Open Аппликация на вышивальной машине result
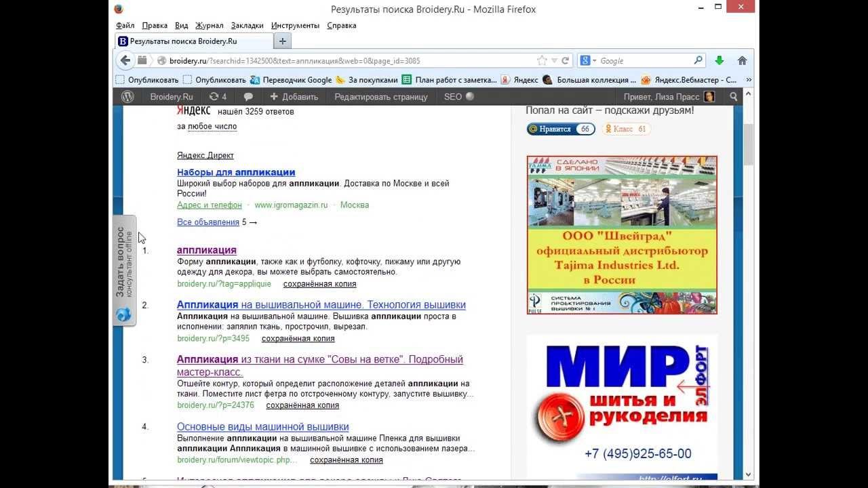This screenshot has width=868, height=488. (321, 305)
